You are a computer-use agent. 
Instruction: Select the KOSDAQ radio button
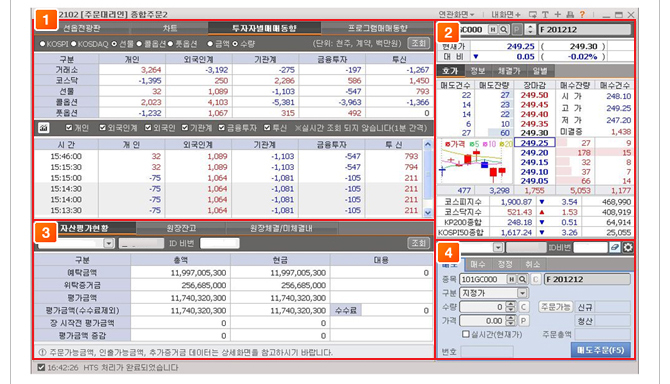[x=74, y=44]
